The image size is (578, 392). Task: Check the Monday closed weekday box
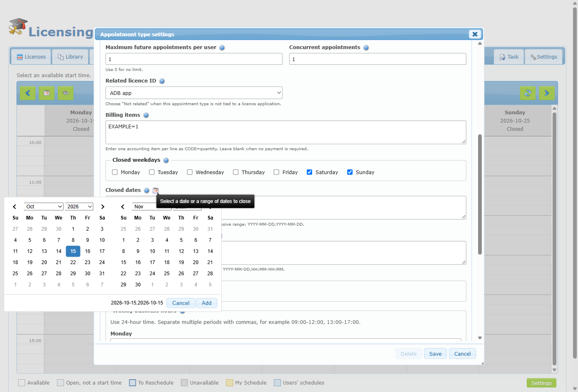pos(115,172)
